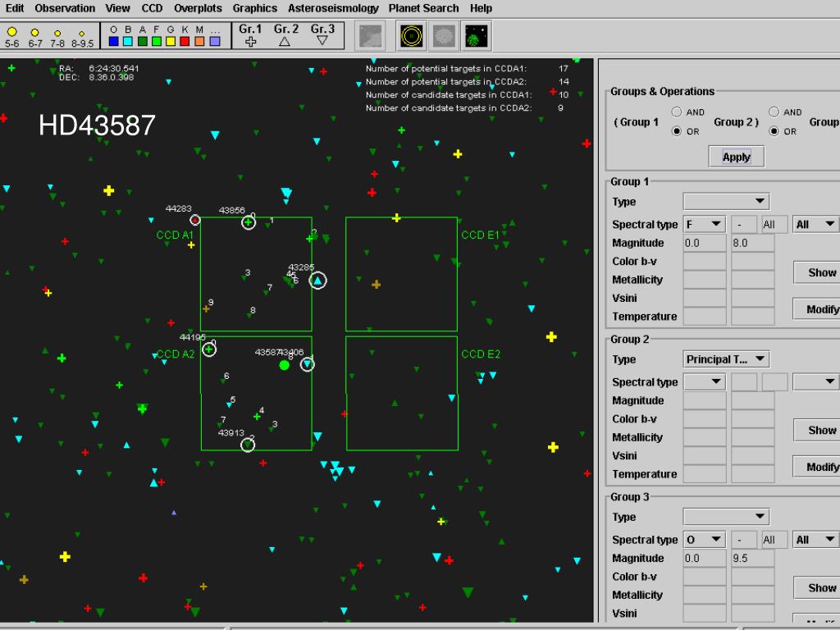The height and width of the screenshot is (630, 840).
Task: Click the A spectral type dark green swatch
Action: (143, 41)
